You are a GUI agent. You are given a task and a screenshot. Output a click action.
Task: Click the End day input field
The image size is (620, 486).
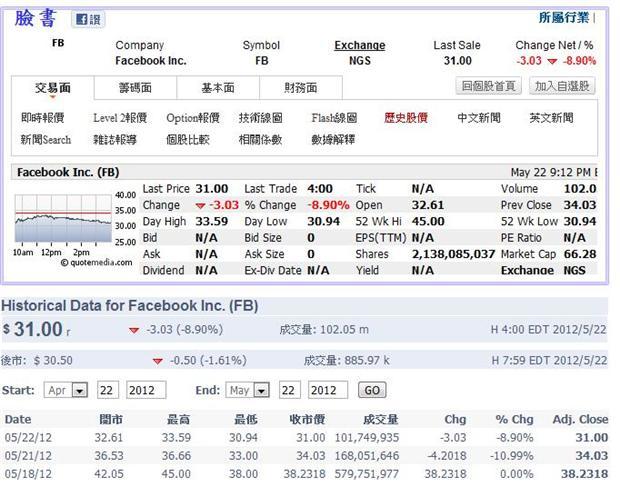click(x=289, y=390)
